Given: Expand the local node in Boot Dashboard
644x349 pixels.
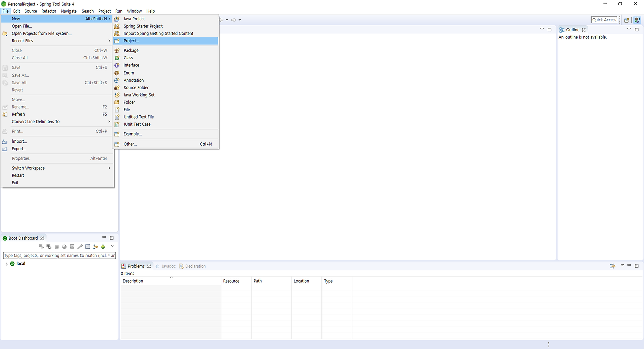Looking at the screenshot, I should [x=6, y=264].
